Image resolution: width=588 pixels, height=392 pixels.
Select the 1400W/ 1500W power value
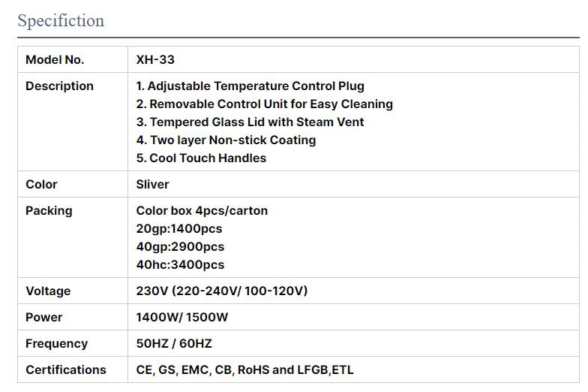[x=182, y=318]
